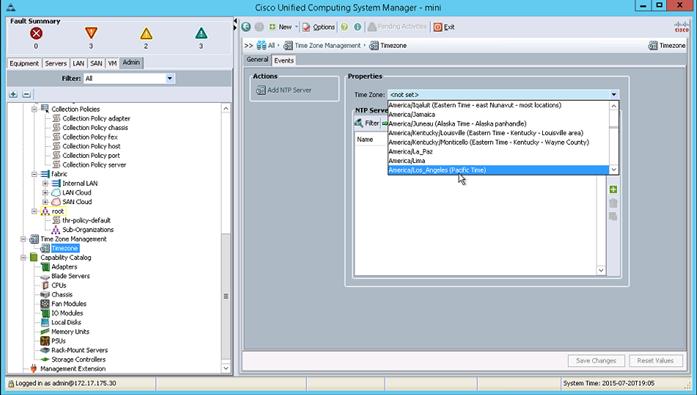The height and width of the screenshot is (395, 697).
Task: Open the Time Zone combo box
Action: coord(503,95)
